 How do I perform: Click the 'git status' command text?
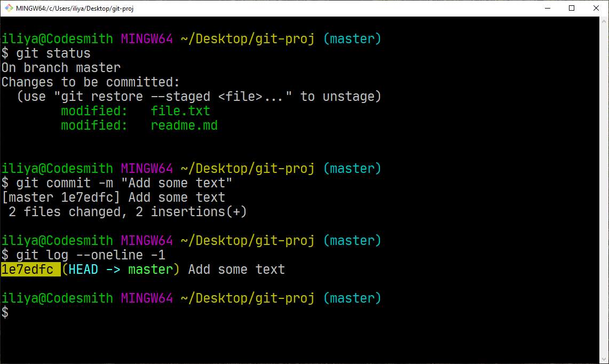[x=53, y=53]
